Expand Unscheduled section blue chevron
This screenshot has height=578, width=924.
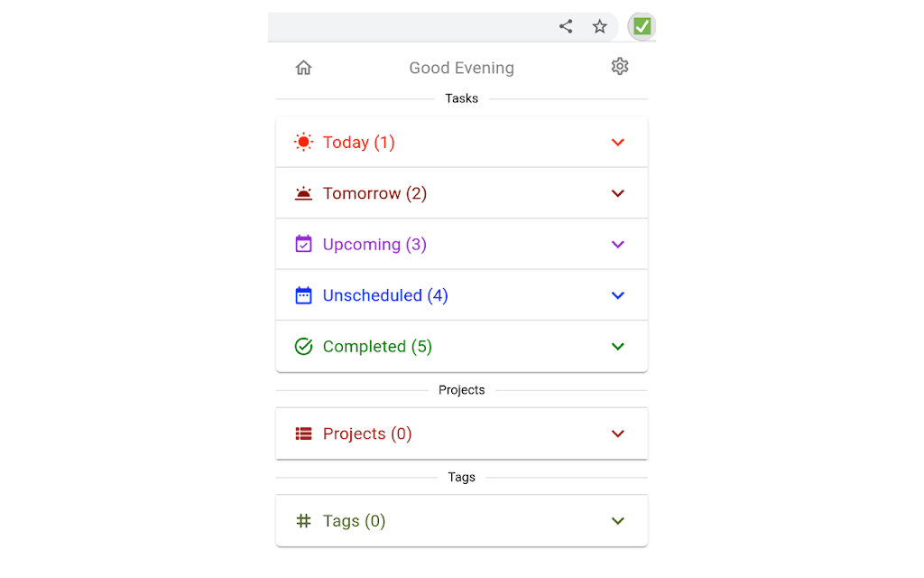[617, 295]
